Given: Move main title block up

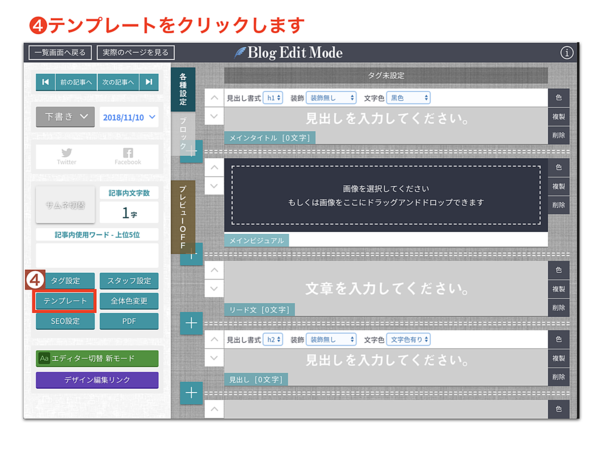Looking at the screenshot, I should point(214,98).
